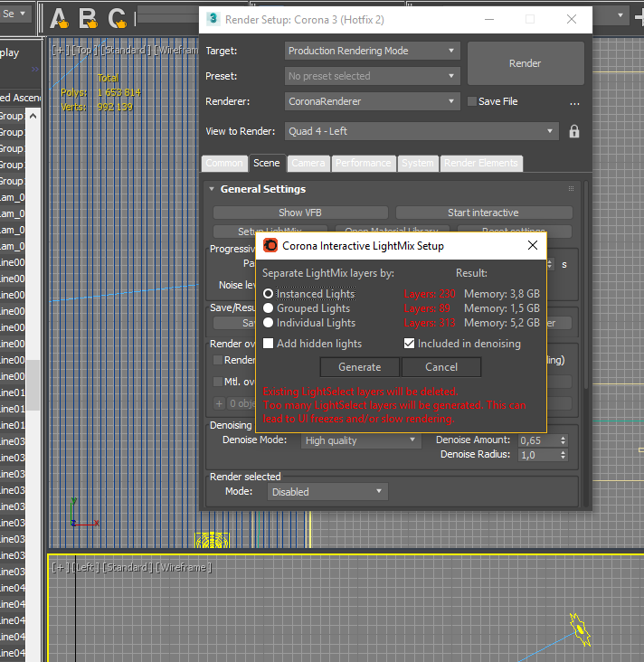Switch to the System tab
This screenshot has height=662, width=644.
click(418, 164)
